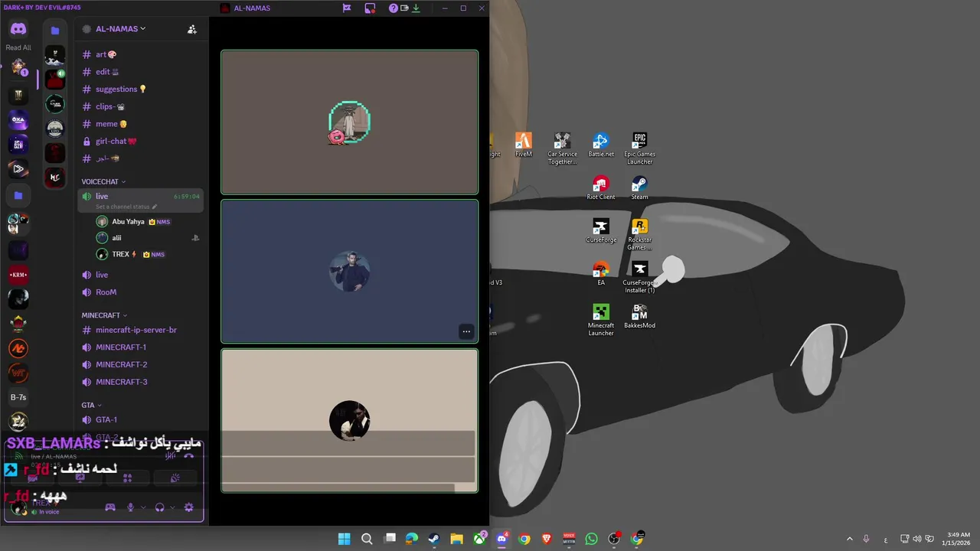Click Set a channel status
This screenshot has height=551, width=980.
126,207
